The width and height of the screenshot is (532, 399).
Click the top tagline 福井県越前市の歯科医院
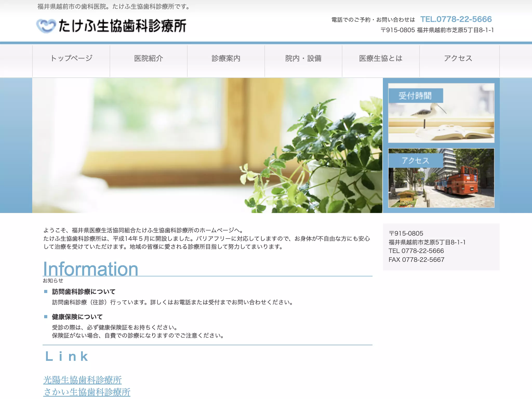(x=114, y=7)
